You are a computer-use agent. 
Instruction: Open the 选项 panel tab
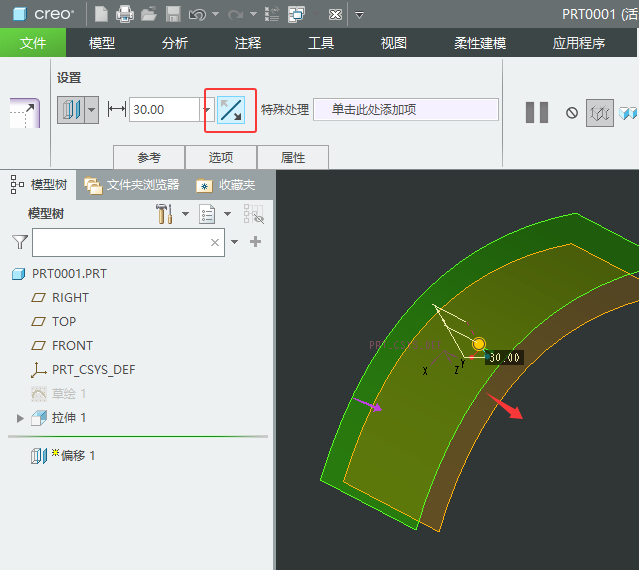tap(221, 157)
